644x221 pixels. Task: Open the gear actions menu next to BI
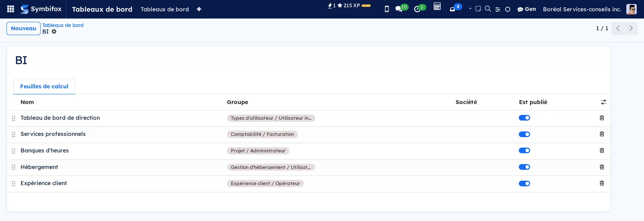coord(54,31)
